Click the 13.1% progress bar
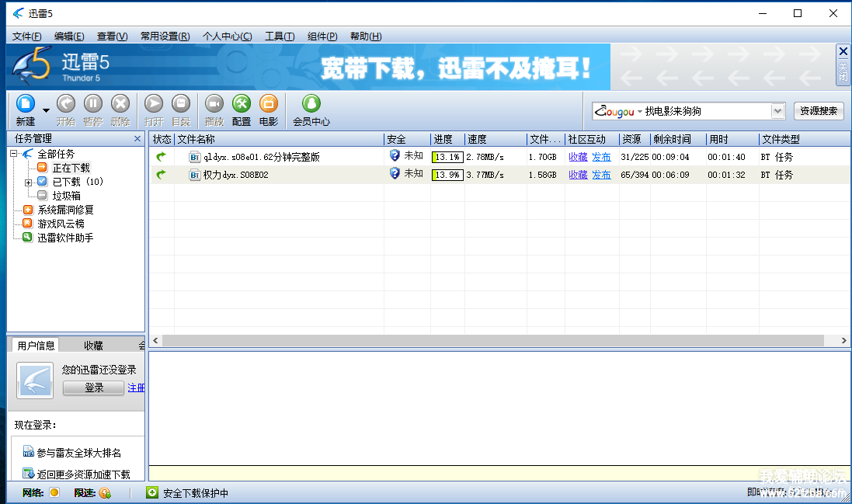 click(447, 157)
